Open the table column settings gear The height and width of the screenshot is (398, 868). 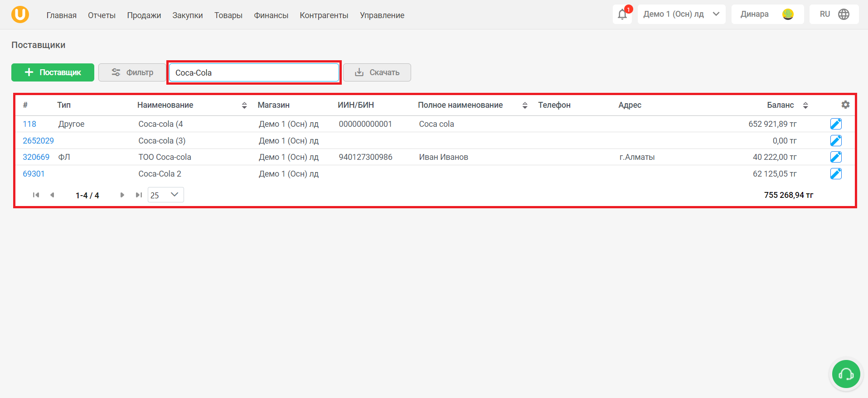coord(845,105)
